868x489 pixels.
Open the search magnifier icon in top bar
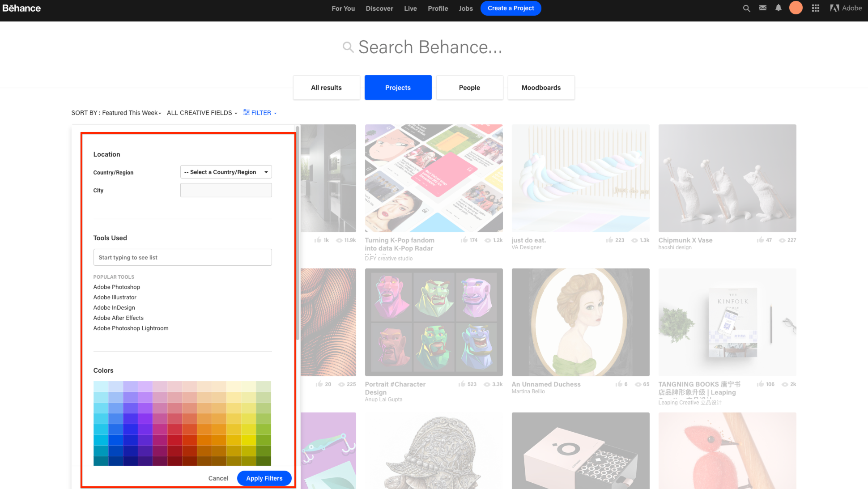(x=746, y=8)
